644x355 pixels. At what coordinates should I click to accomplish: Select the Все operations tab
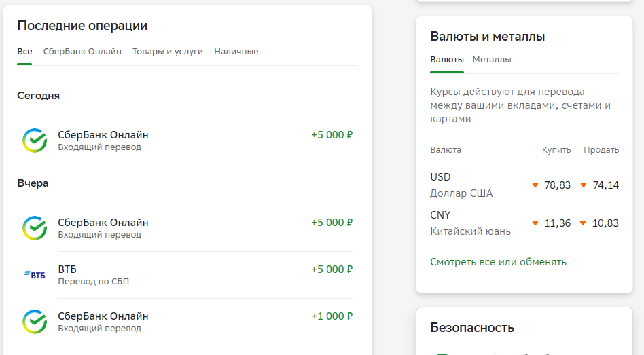(x=24, y=52)
